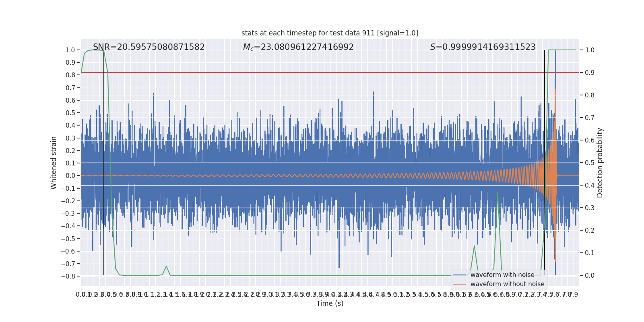The width and height of the screenshot is (644, 322).
Task: Click the plot title for test data 911
Action: click(330, 33)
